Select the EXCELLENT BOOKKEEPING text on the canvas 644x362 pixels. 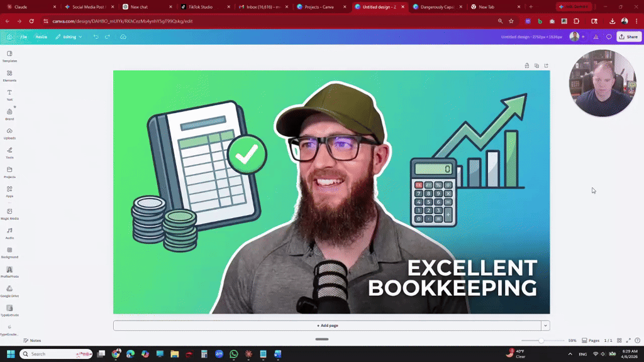coord(453,278)
